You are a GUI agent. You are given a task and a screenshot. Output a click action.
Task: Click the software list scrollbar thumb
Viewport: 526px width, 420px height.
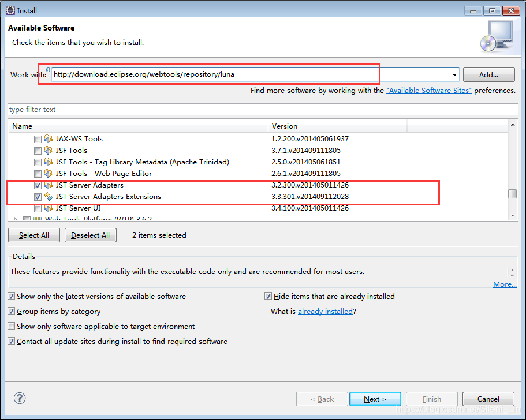pos(513,194)
